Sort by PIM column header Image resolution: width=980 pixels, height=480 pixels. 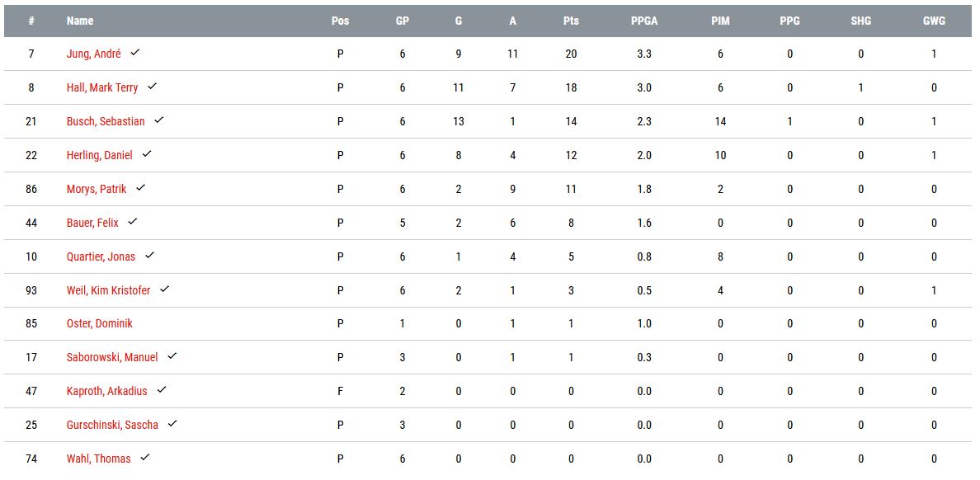point(720,21)
